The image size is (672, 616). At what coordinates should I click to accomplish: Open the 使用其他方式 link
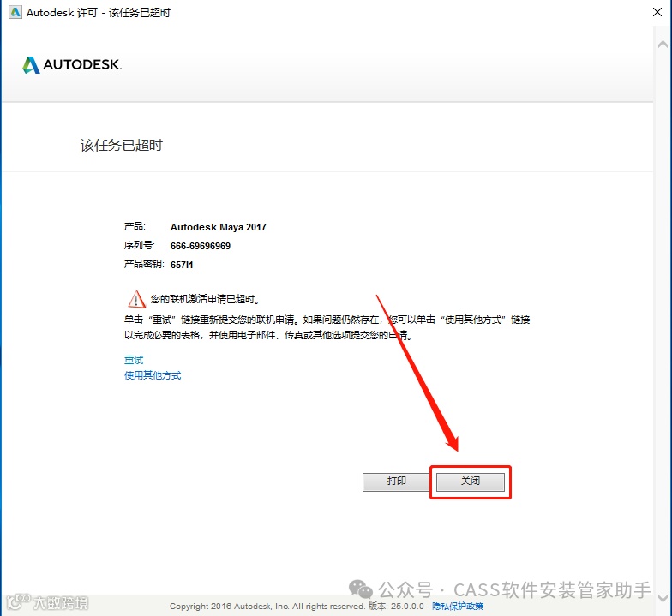tap(153, 375)
